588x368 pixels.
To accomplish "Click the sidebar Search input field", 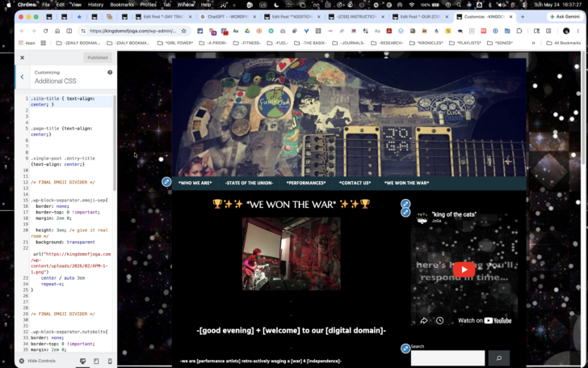I will click(447, 357).
